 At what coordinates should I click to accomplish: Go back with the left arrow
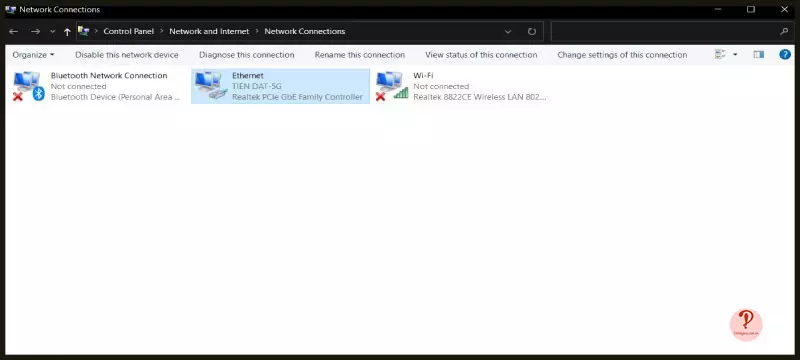[14, 32]
